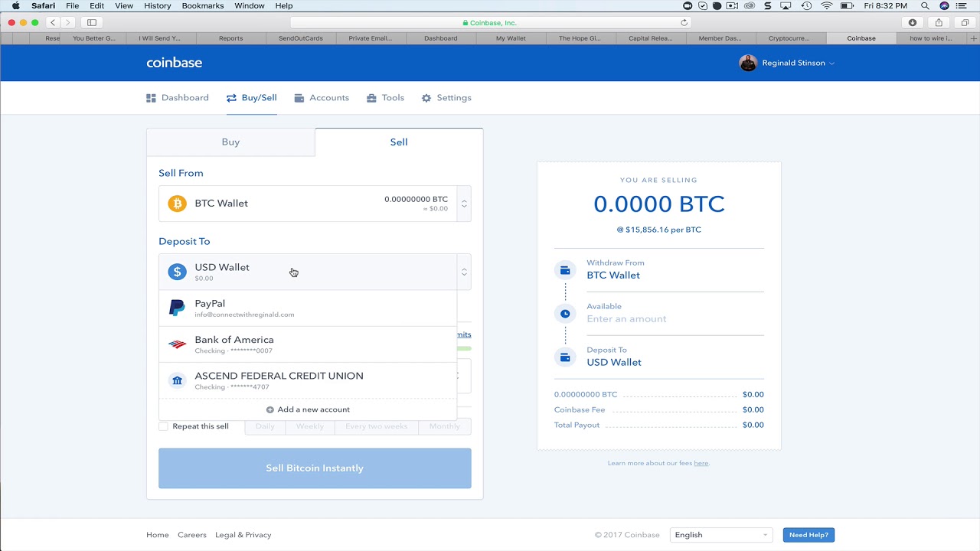Viewport: 980px width, 551px height.
Task: Open the Apple menu
Action: pyautogui.click(x=15, y=6)
